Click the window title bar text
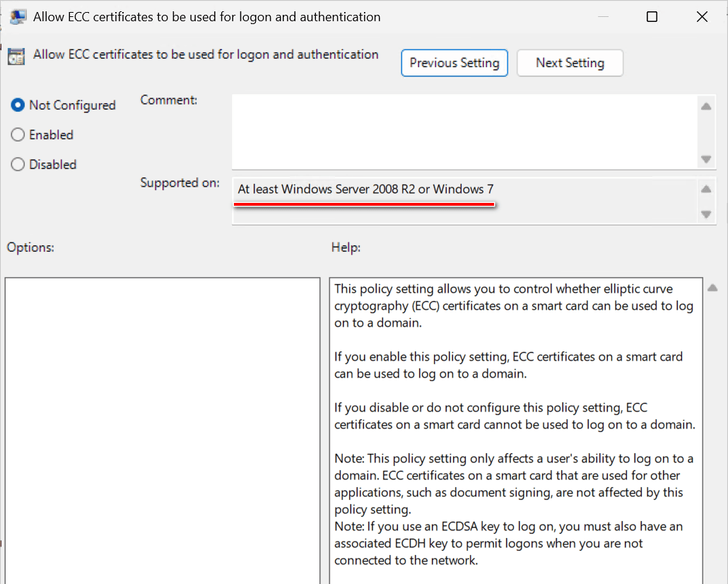The width and height of the screenshot is (728, 584). point(206,17)
